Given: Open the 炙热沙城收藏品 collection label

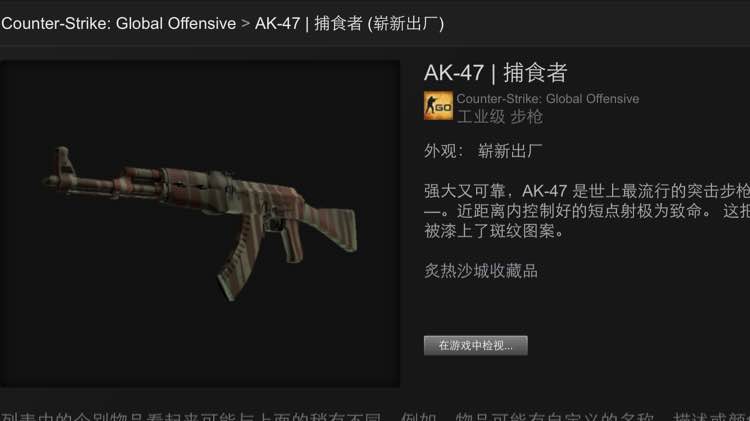Looking at the screenshot, I should click(481, 271).
